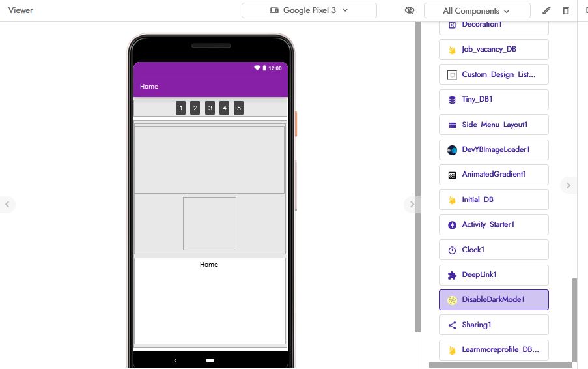This screenshot has width=588, height=369.
Task: Click the DevYBImageLoader1 round icon
Action: coord(453,150)
